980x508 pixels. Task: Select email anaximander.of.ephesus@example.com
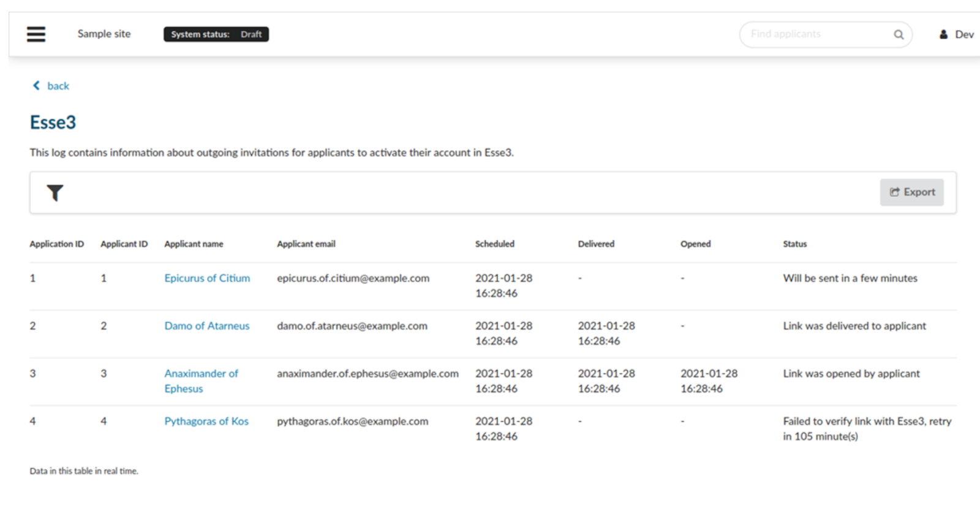367,374
